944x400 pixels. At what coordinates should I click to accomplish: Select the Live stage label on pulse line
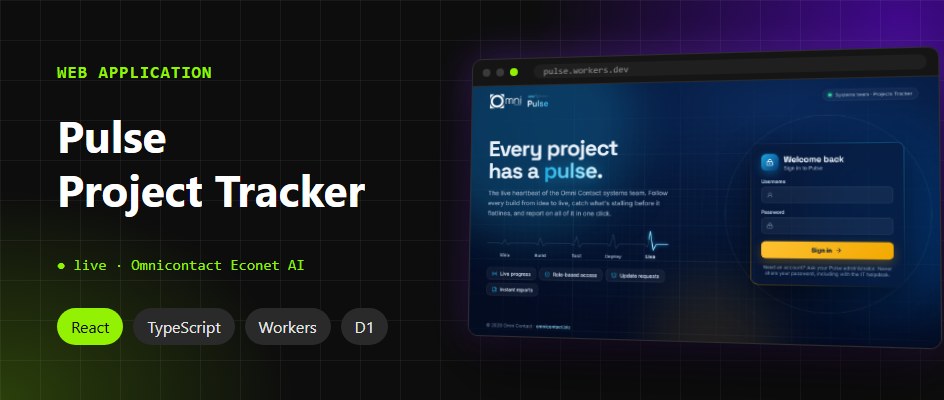[x=650, y=257]
